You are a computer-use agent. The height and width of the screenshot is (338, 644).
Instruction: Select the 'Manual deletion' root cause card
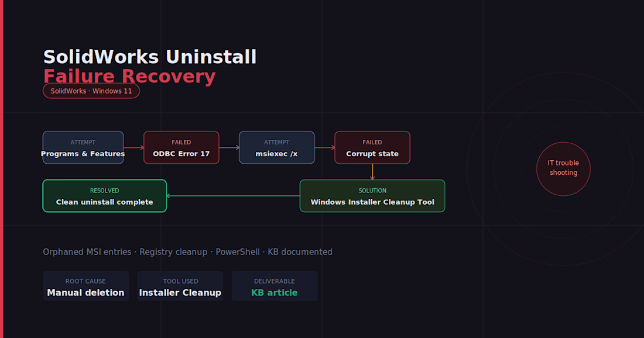tap(86, 286)
